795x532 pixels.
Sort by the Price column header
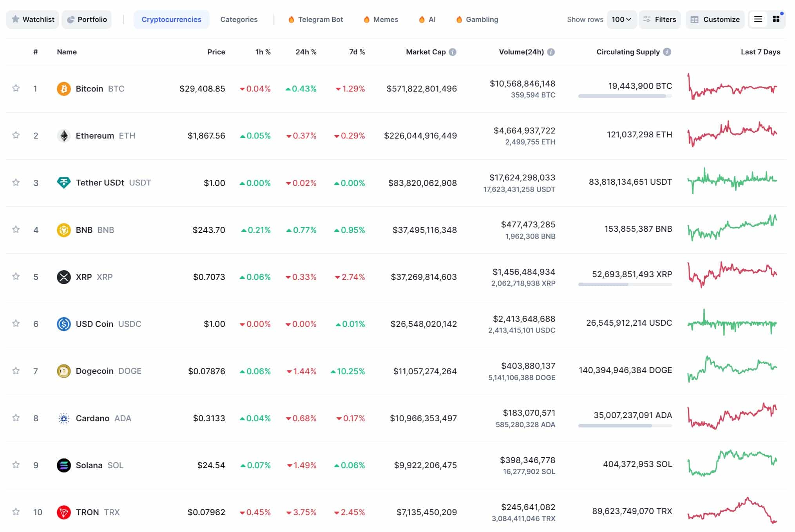216,52
